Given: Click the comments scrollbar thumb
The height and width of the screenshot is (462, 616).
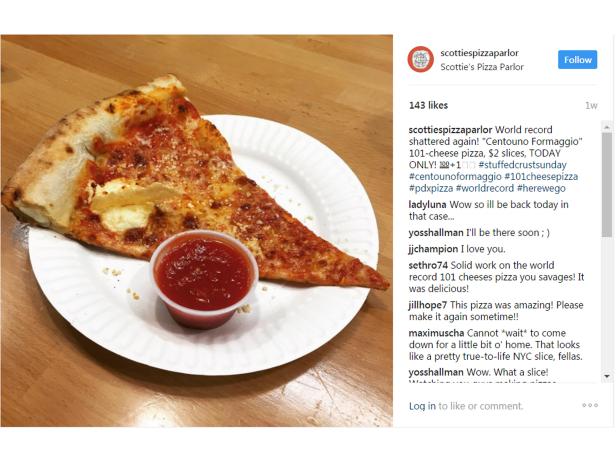Looking at the screenshot, I should [x=607, y=185].
